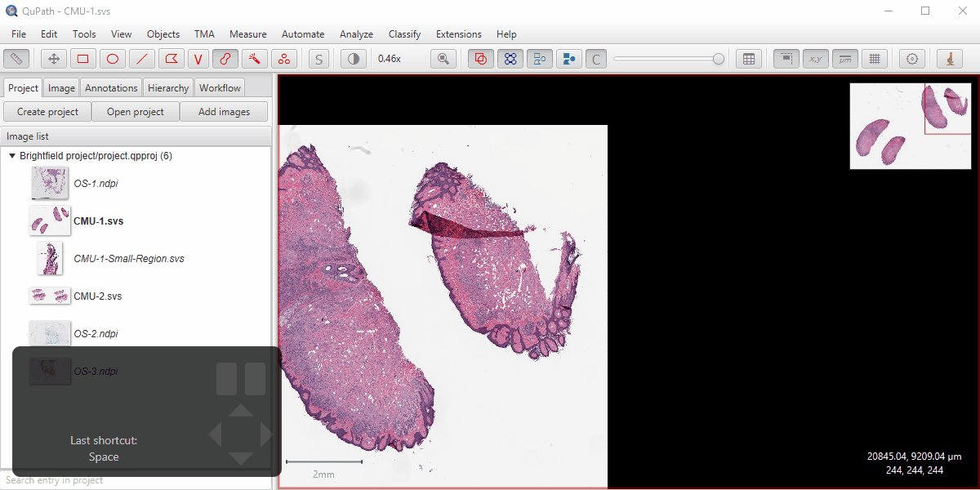Toggle the counting grid overlay
Image resolution: width=980 pixels, height=490 pixels.
[x=875, y=59]
